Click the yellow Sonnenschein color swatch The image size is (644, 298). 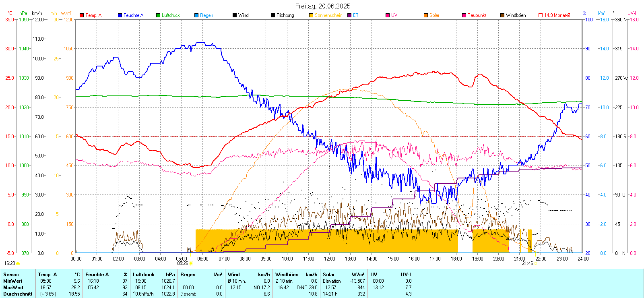(x=311, y=15)
